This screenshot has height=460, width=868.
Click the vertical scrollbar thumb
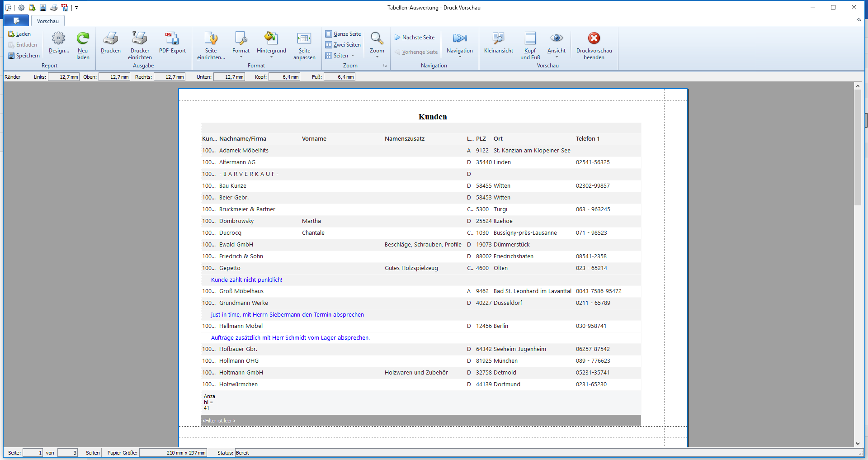point(858,148)
